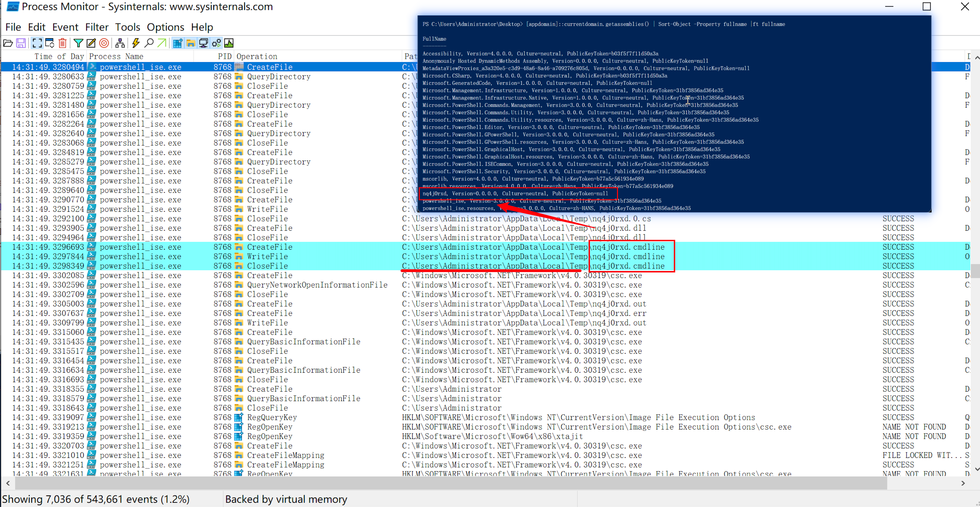980x507 pixels.
Task: Click the Clear display trash icon
Action: [63, 43]
